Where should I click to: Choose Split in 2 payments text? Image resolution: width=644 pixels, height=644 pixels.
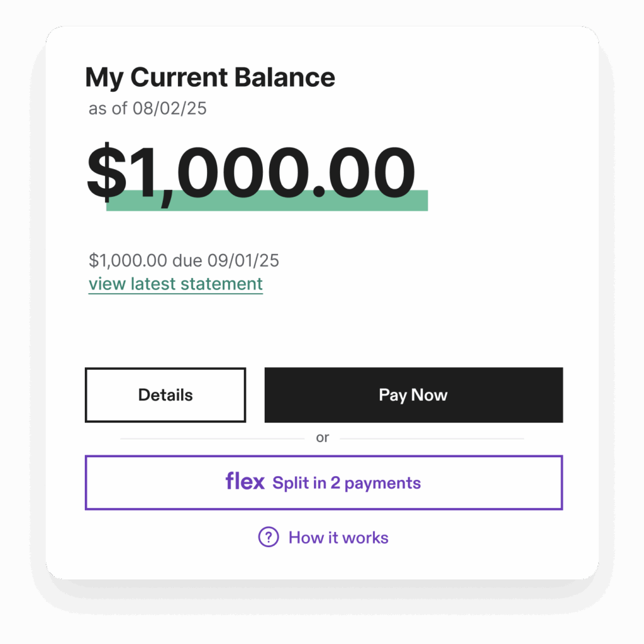click(x=347, y=483)
